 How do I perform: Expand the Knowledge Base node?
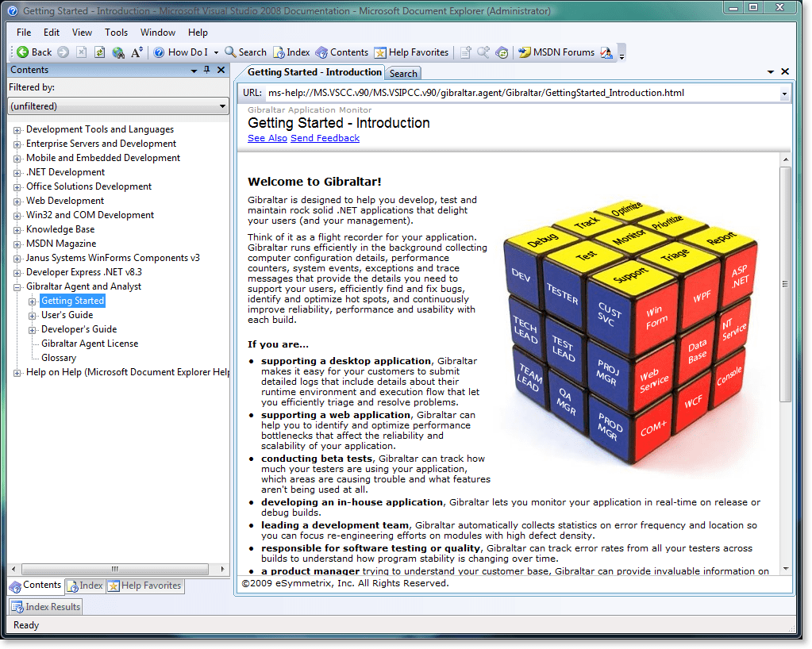tap(17, 230)
